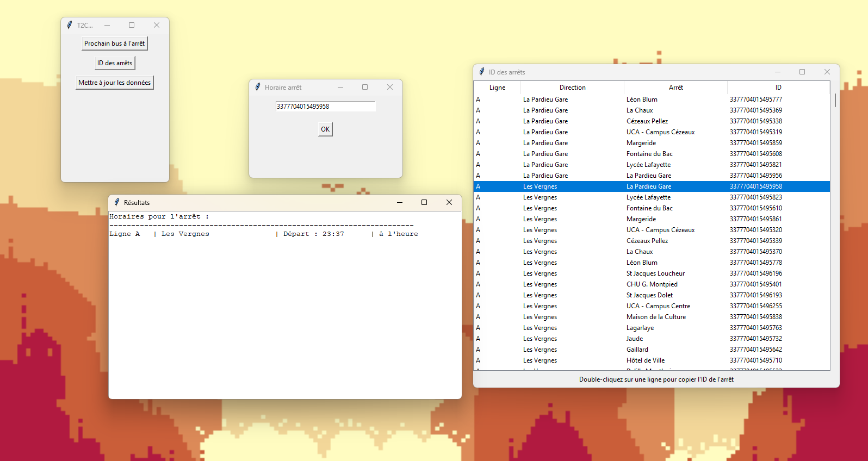Maximize the Résultats window
Image resolution: width=868 pixels, height=461 pixels.
click(x=424, y=202)
